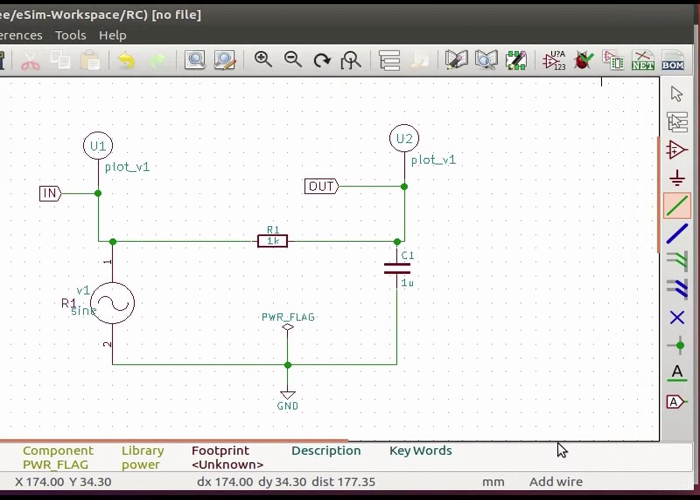Click the 1k resistor R1 in schematic
This screenshot has width=700, height=500.
coord(272,241)
